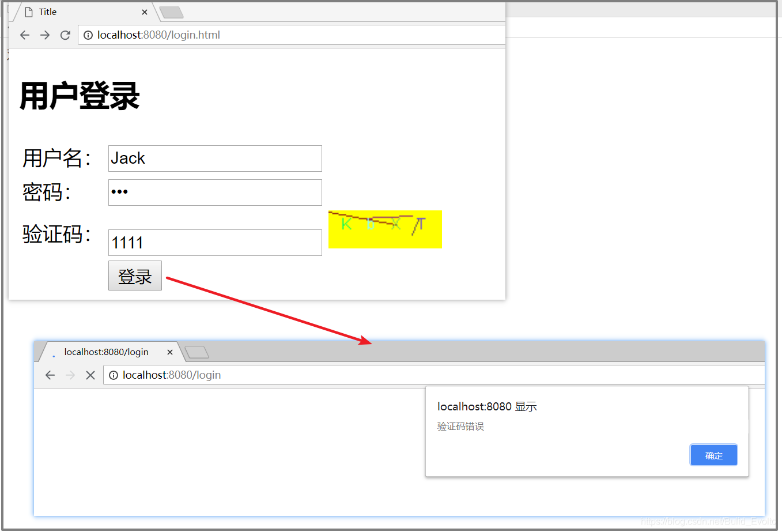Click the 用户名 label

point(56,158)
